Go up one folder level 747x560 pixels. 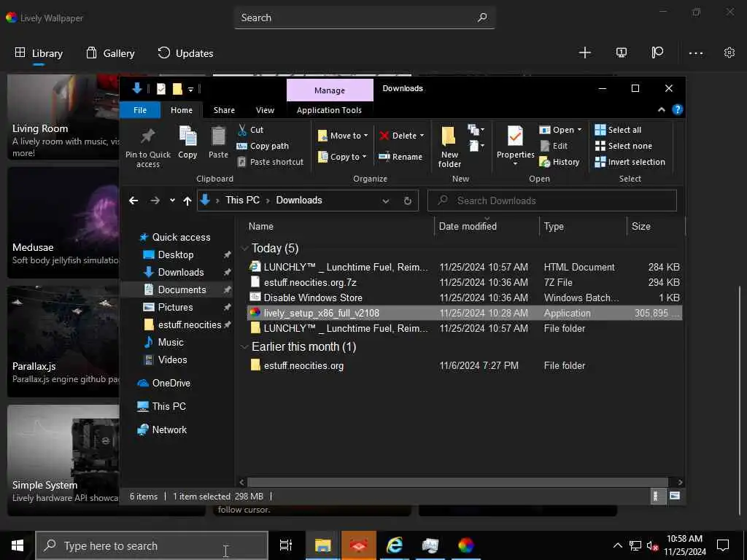pyautogui.click(x=187, y=201)
